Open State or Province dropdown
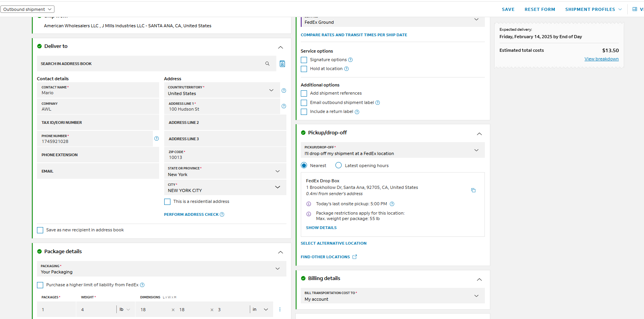Viewport: 644px width, 319px height. 225,171
